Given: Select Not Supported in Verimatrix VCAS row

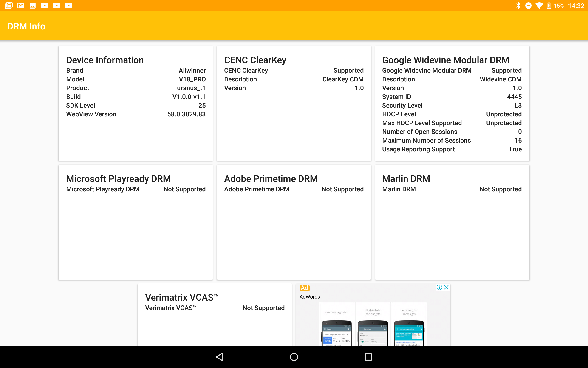Looking at the screenshot, I should click(263, 308).
